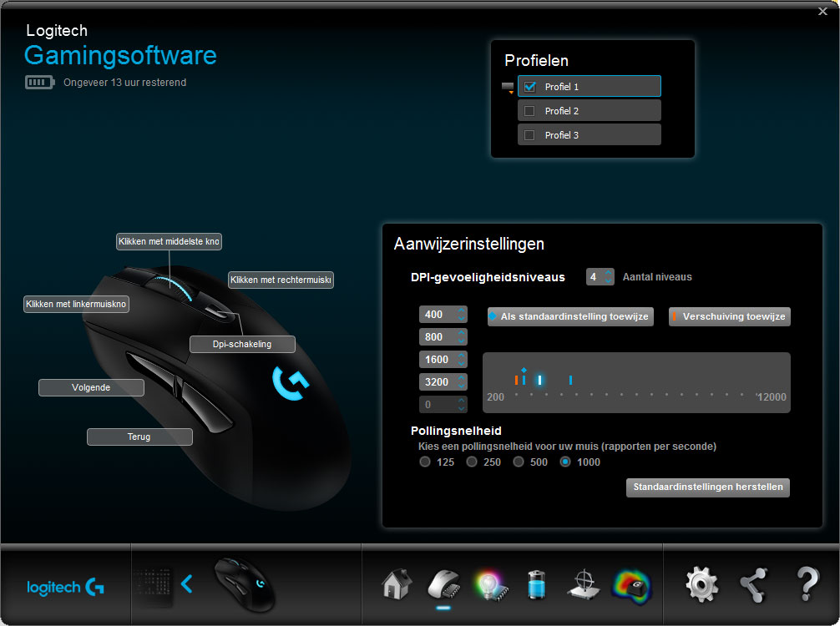Image resolution: width=840 pixels, height=626 pixels.
Task: Toggle the Profiel 1 checkbox
Action: 530,87
